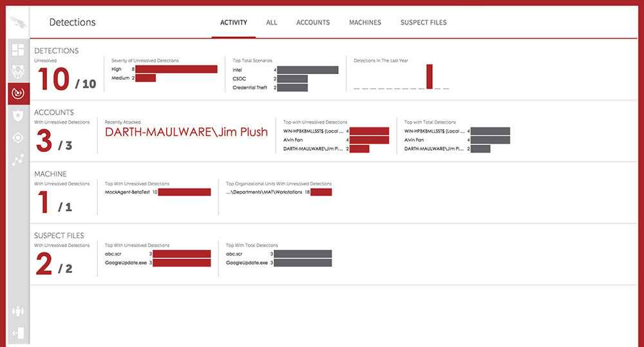Open recently attacked DARTH-MAULWARE\Jim Plush account
The width and height of the screenshot is (644, 347).
[x=186, y=132]
